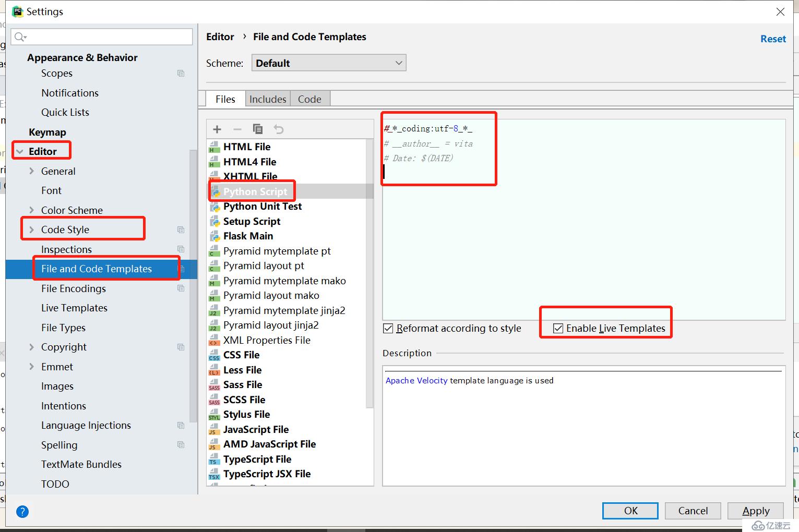Switch to the Code tab

[x=309, y=99]
